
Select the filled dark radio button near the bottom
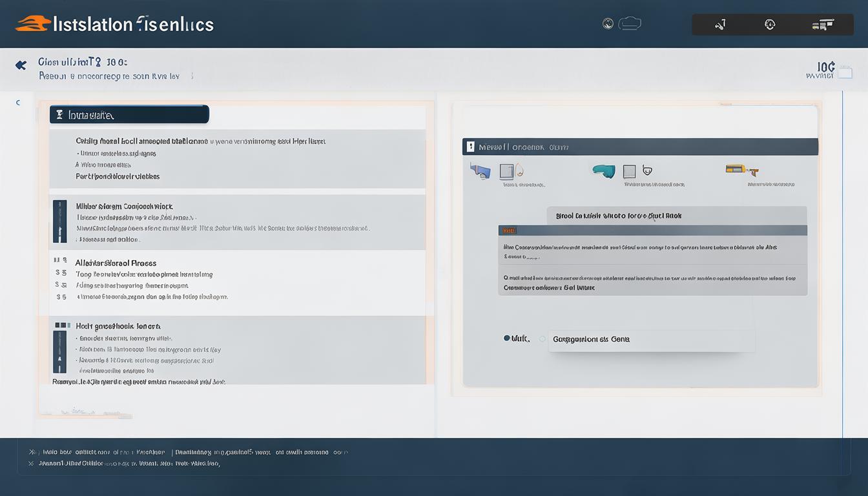[507, 338]
